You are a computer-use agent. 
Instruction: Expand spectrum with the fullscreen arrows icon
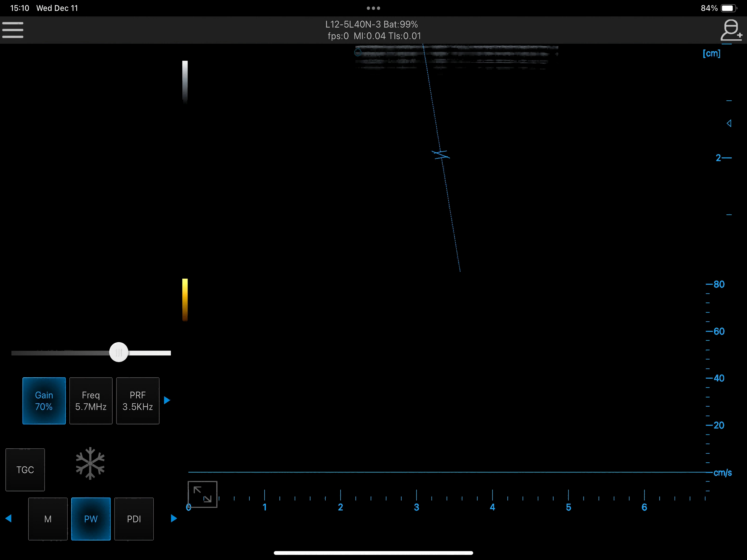(x=202, y=494)
